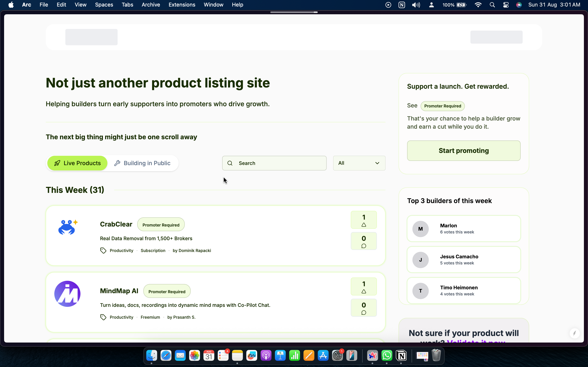Click the MindMap AI logo
This screenshot has width=588, height=367.
coord(67,294)
